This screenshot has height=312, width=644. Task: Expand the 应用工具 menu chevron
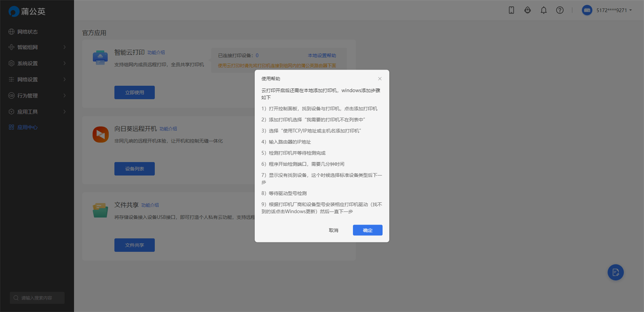click(64, 112)
